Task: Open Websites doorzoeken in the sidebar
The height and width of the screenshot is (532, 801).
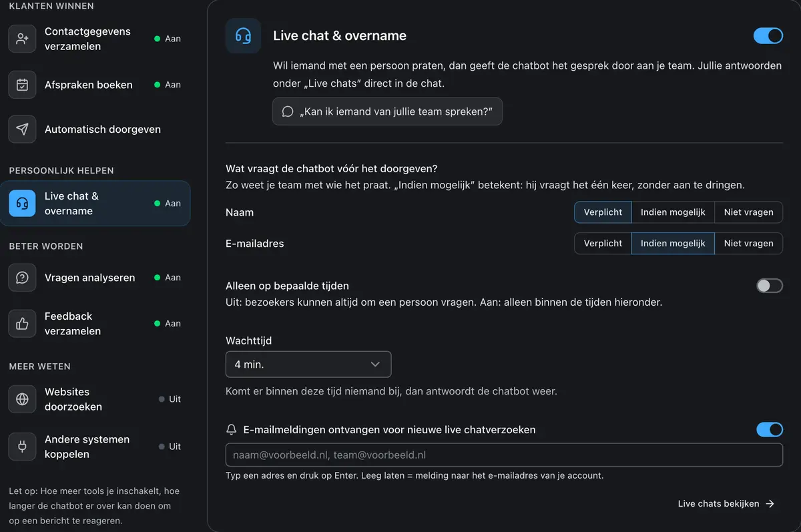Action: click(x=95, y=399)
